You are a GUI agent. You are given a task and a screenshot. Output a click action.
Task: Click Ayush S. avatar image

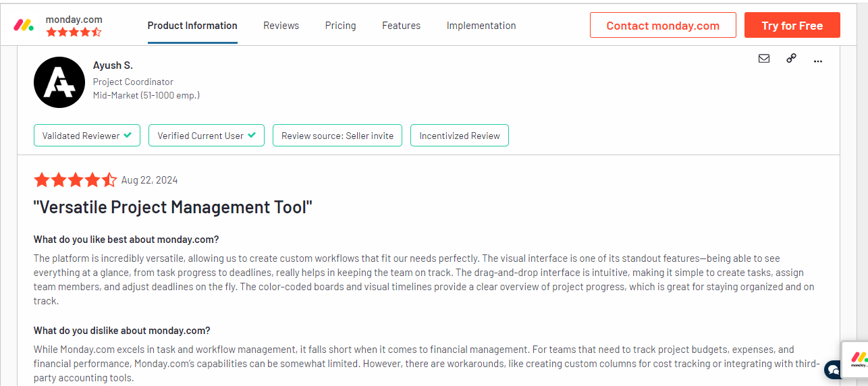coord(59,82)
